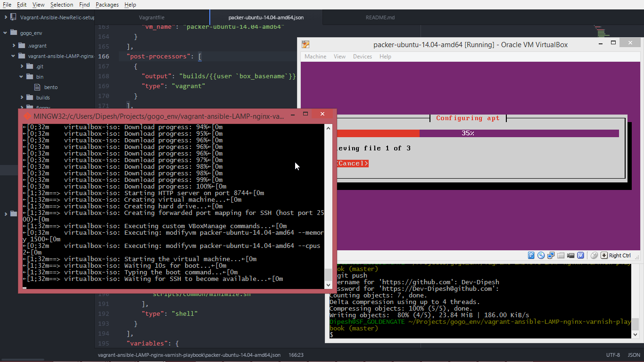Open the File menu in the editor
The width and height of the screenshot is (644, 362).
point(7,5)
